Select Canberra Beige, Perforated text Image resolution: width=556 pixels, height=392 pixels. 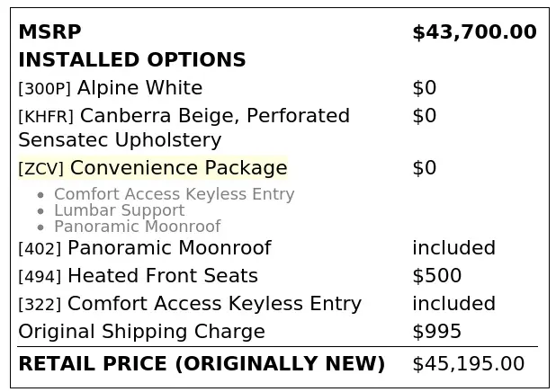coord(215,116)
